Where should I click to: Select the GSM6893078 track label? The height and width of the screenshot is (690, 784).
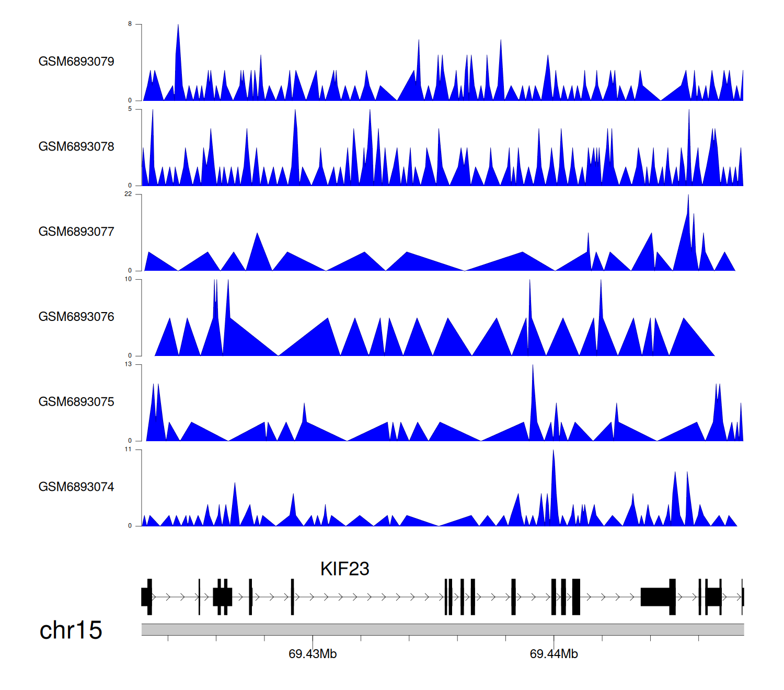[76, 147]
